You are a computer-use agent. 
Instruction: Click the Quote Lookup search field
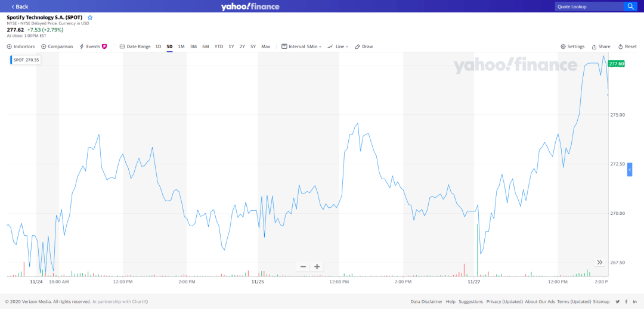point(588,7)
